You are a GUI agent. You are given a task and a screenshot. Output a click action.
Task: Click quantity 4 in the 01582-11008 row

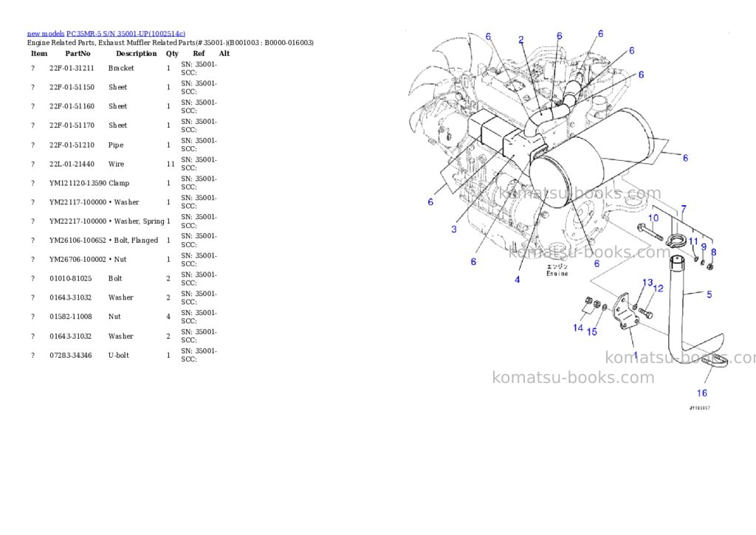point(168,317)
